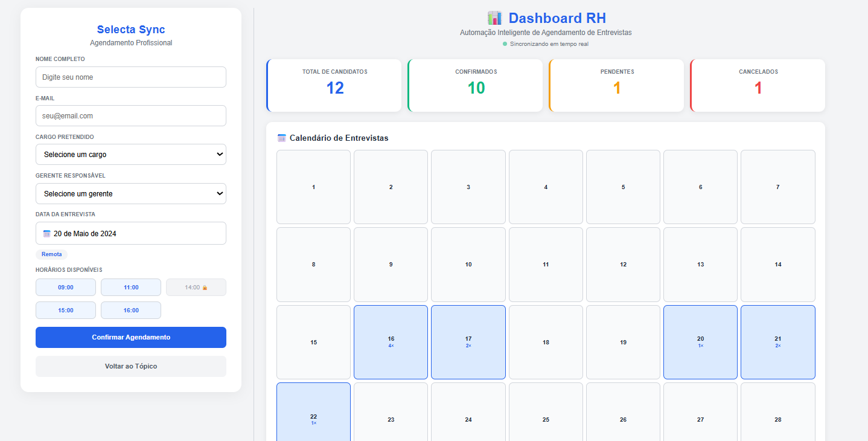Select day 15 in the calendar
The width and height of the screenshot is (868, 441).
point(313,343)
